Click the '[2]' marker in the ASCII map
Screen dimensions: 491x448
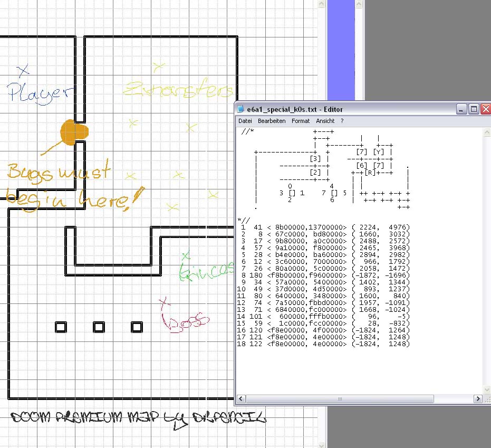click(x=315, y=173)
